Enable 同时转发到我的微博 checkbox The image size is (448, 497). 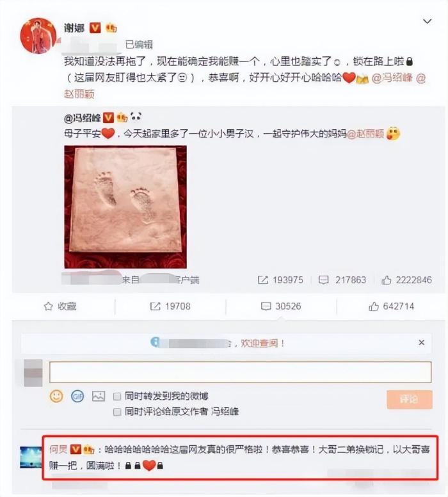click(x=117, y=396)
